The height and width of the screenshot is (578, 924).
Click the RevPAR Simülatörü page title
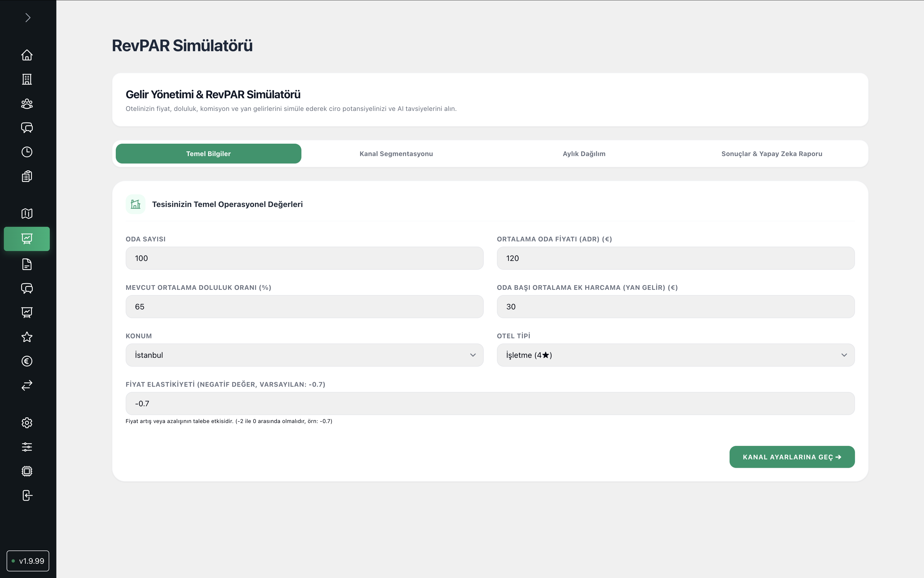click(x=182, y=45)
